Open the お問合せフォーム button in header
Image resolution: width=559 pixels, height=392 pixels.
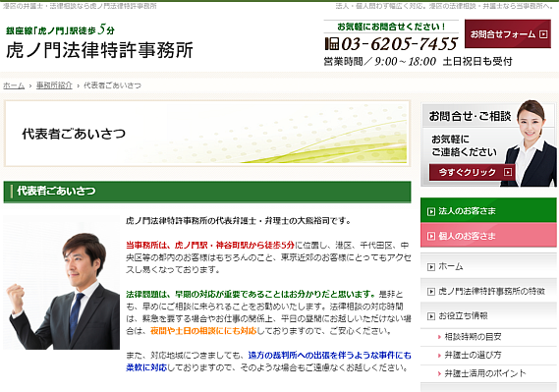pos(508,33)
